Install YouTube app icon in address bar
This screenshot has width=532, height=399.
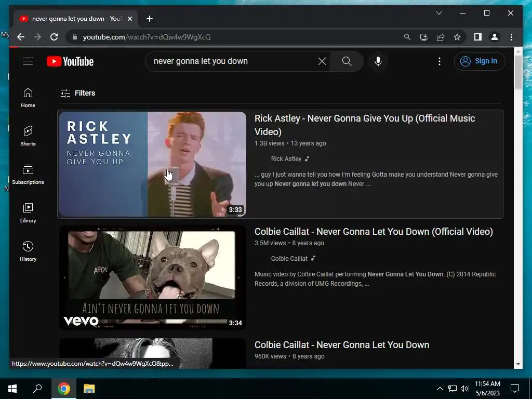424,37
